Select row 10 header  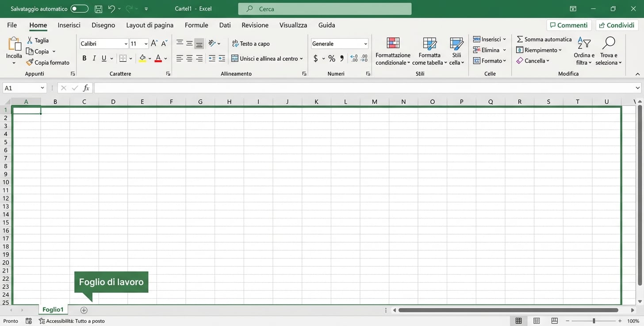click(x=6, y=182)
